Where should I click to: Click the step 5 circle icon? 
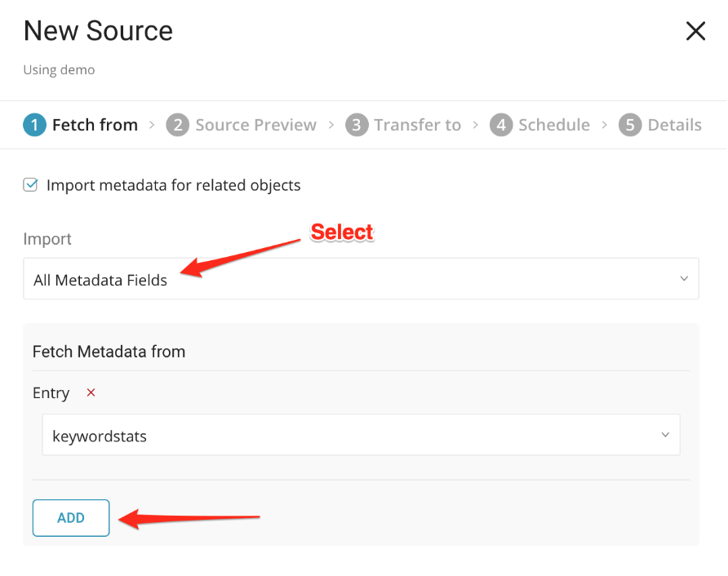tap(629, 125)
